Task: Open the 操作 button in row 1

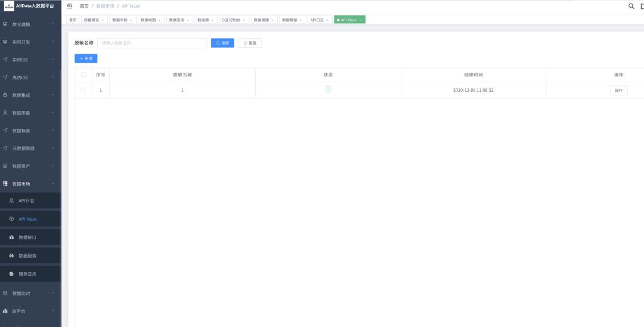Action: (618, 90)
